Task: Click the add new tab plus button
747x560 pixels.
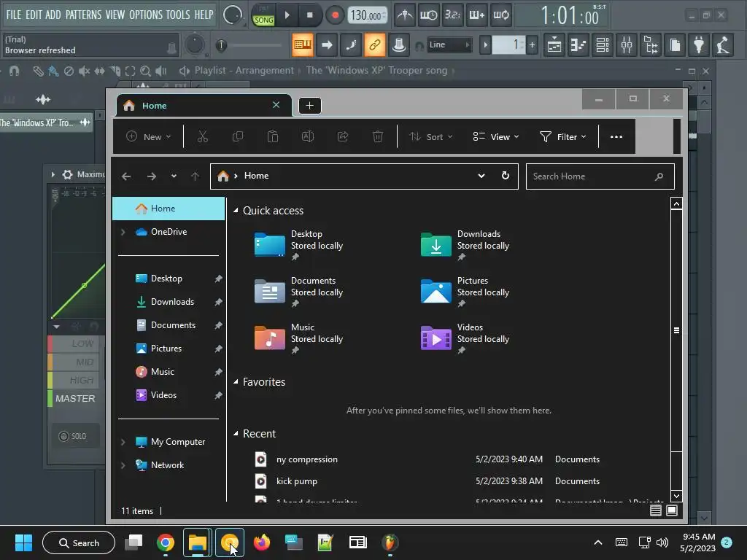Action: (309, 105)
